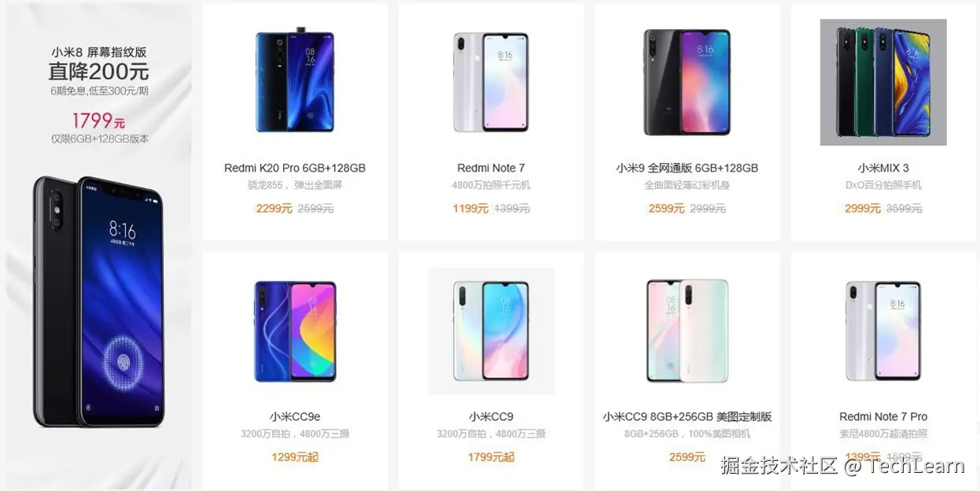Screen dimensions: 980x491
Task: Click the 直降200元 promotional banner headline
Action: click(x=98, y=72)
